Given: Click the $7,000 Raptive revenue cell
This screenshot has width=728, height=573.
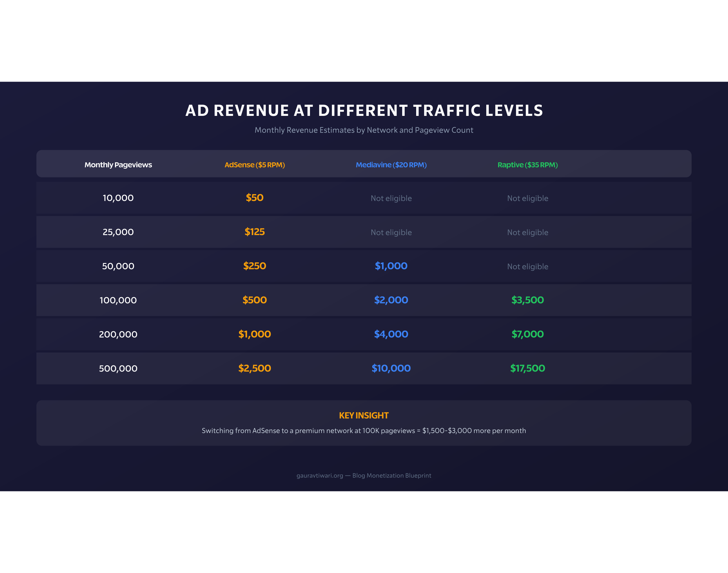Looking at the screenshot, I should (527, 334).
